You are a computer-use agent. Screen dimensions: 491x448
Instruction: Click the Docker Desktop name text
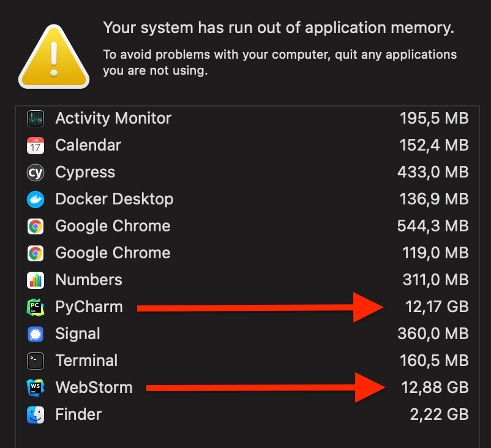pyautogui.click(x=114, y=199)
